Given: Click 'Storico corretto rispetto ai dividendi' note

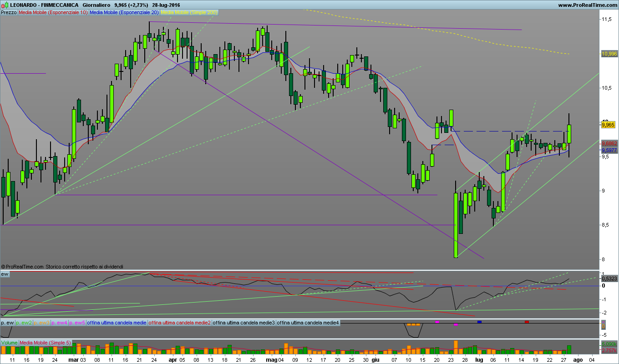Looking at the screenshot, I should tap(84, 267).
